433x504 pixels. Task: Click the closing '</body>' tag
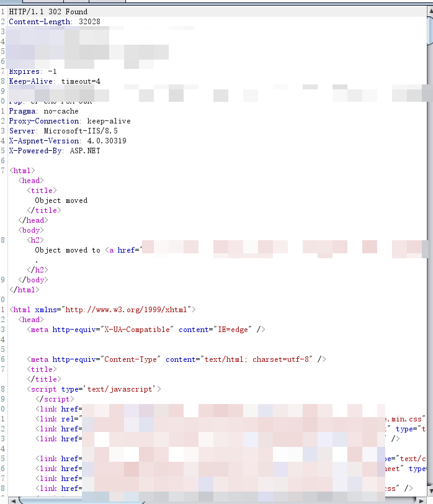click(33, 280)
